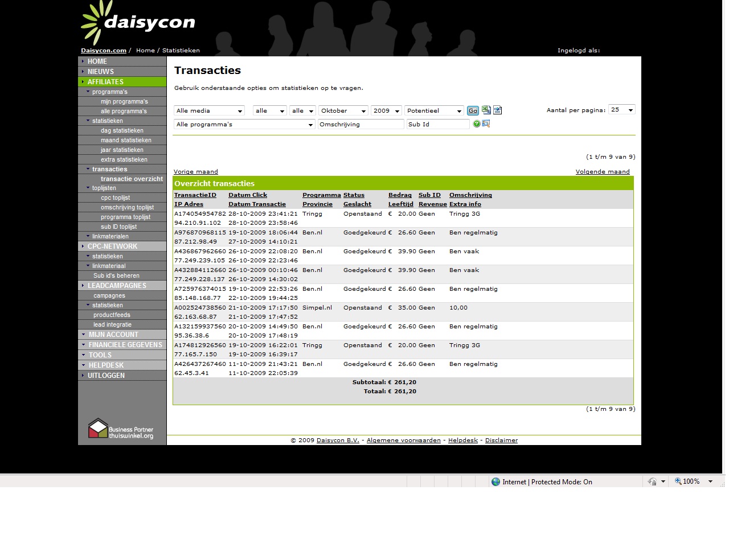Open cpc toplijst
This screenshot has width=729, height=560.
tap(115, 198)
